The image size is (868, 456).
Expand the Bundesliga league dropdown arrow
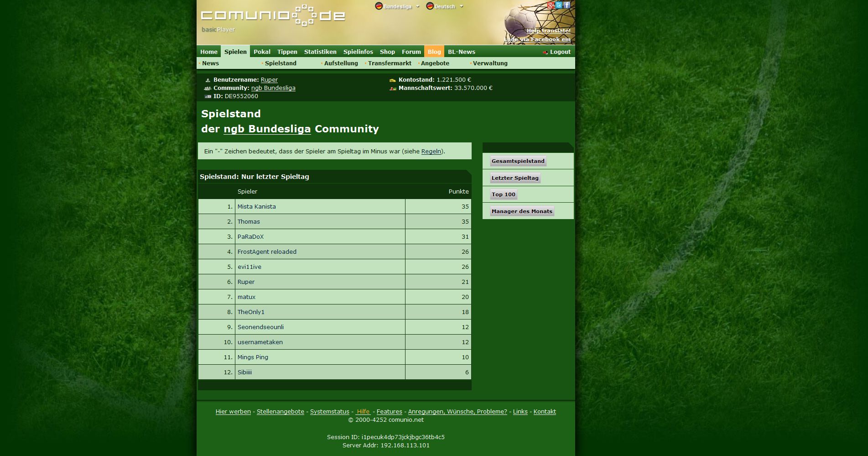[x=418, y=6]
